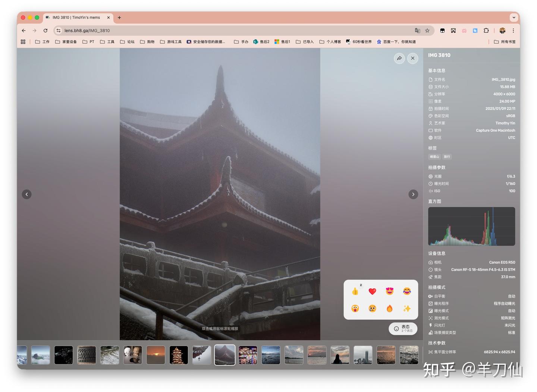The width and height of the screenshot is (537, 392).
Task: Open the 工作 bookmark folder
Action: pyautogui.click(x=42, y=42)
